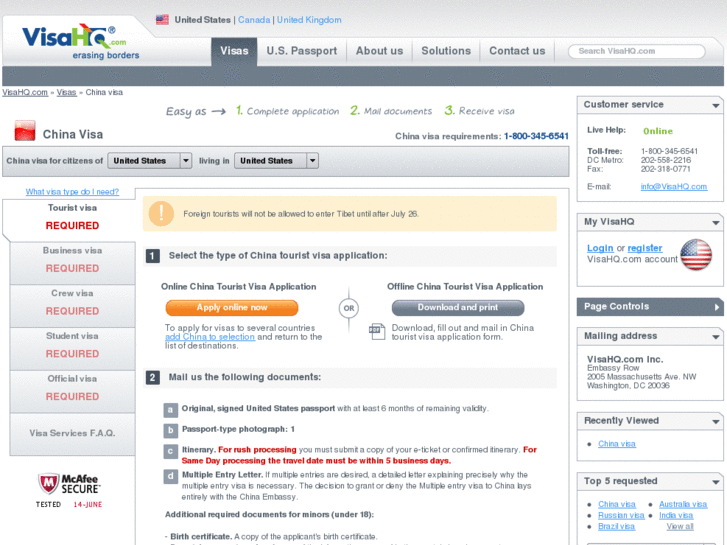Open the India visa link
This screenshot has height=545, width=727.
676,515
